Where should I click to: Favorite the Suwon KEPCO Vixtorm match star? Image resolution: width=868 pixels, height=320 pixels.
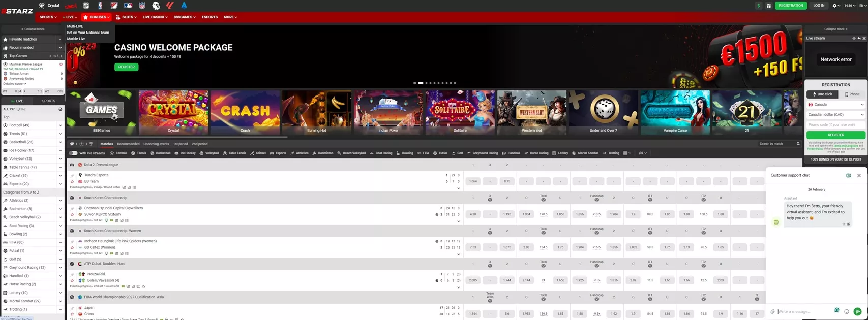(x=72, y=214)
